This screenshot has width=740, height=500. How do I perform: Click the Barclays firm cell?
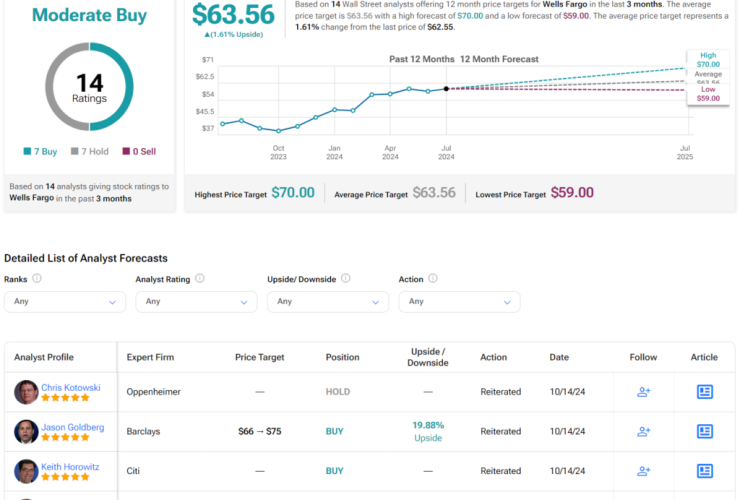143,432
